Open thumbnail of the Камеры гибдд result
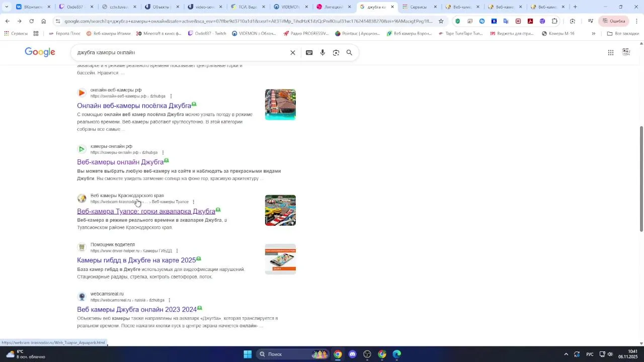The width and height of the screenshot is (644, 362). pyautogui.click(x=280, y=259)
